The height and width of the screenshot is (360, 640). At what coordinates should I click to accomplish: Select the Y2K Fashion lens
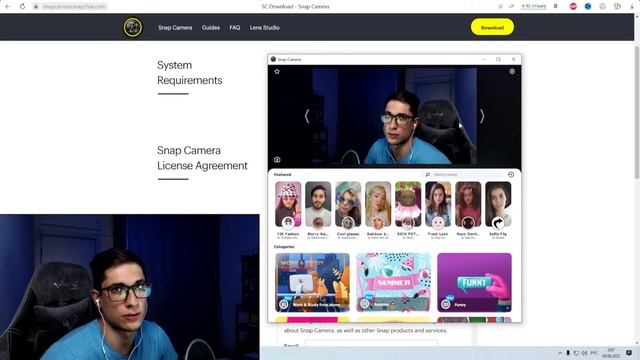(x=288, y=204)
